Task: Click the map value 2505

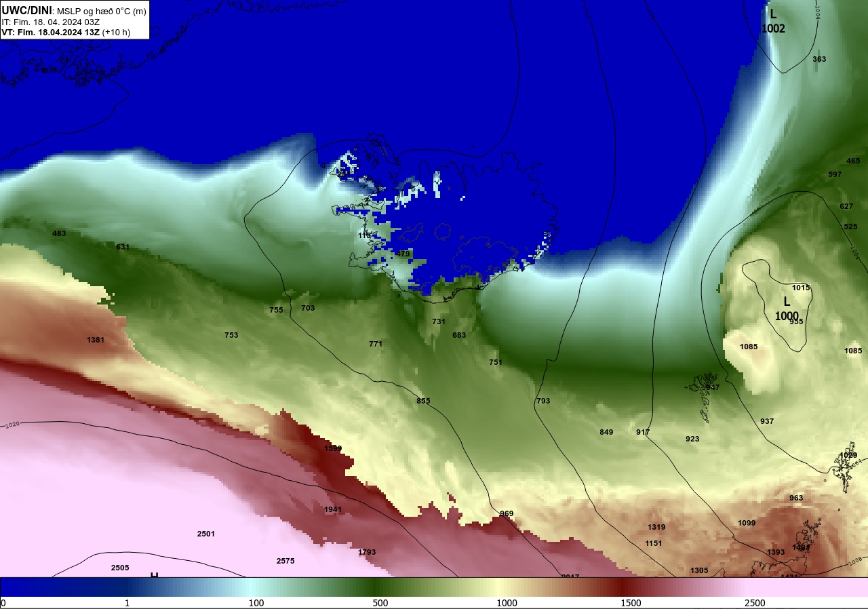Action: 120,568
